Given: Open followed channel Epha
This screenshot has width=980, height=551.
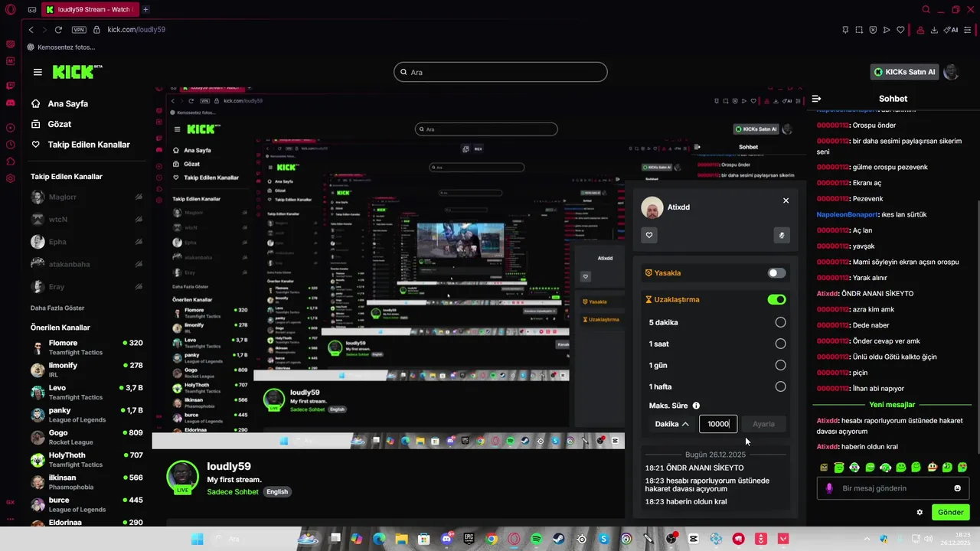Looking at the screenshot, I should point(88,242).
